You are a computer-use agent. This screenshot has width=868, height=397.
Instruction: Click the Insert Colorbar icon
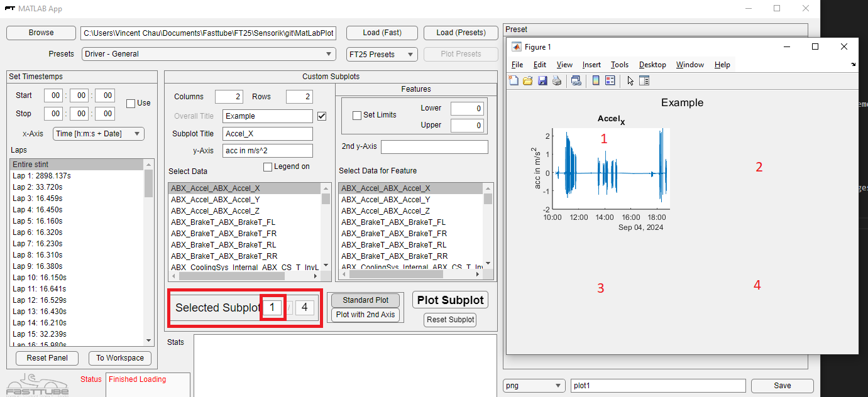(x=596, y=80)
